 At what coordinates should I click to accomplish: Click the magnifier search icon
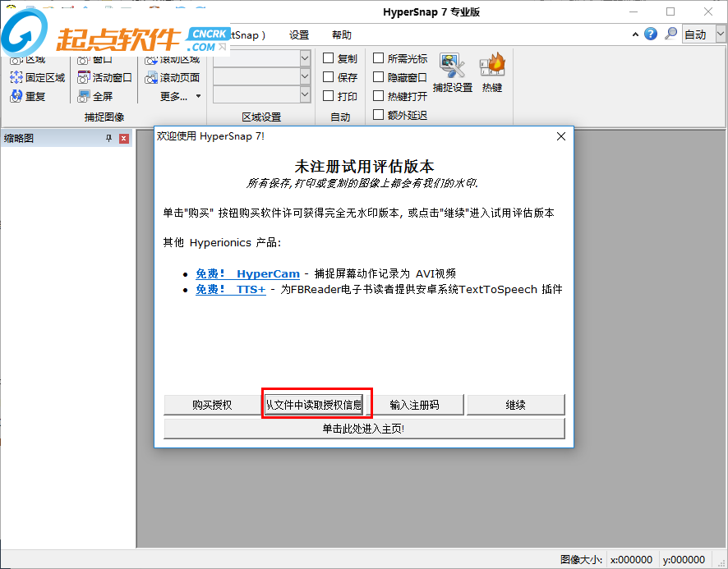pos(670,34)
